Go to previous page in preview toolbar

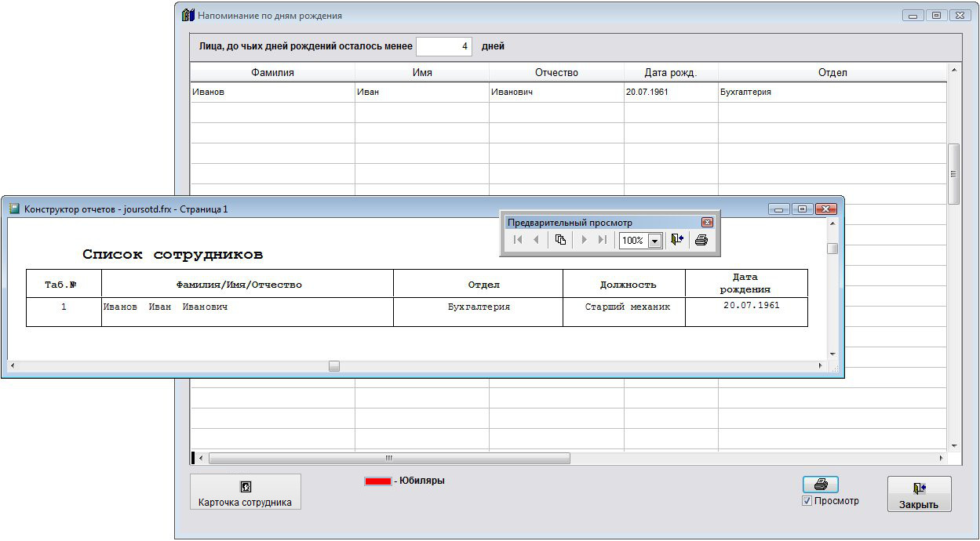(536, 240)
